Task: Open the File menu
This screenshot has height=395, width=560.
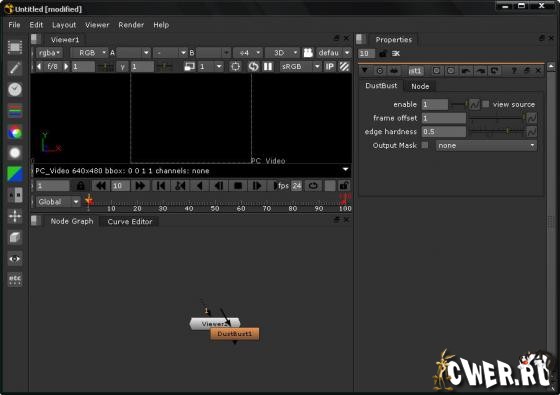Action: coord(14,25)
